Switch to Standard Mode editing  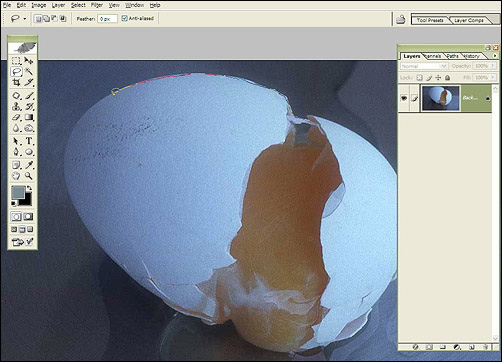pyautogui.click(x=16, y=217)
